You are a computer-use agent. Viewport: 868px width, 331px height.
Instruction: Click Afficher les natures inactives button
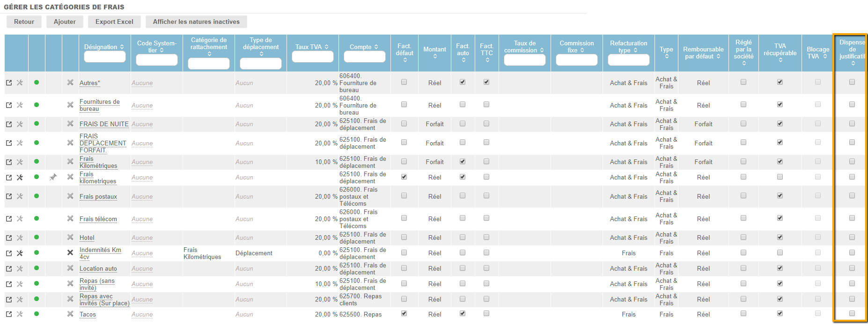196,22
